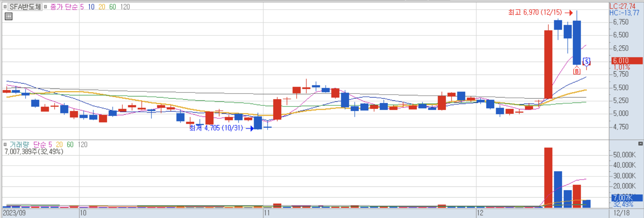Close the volume panel with X icon
This screenshot has height=218, width=644.
point(640,143)
